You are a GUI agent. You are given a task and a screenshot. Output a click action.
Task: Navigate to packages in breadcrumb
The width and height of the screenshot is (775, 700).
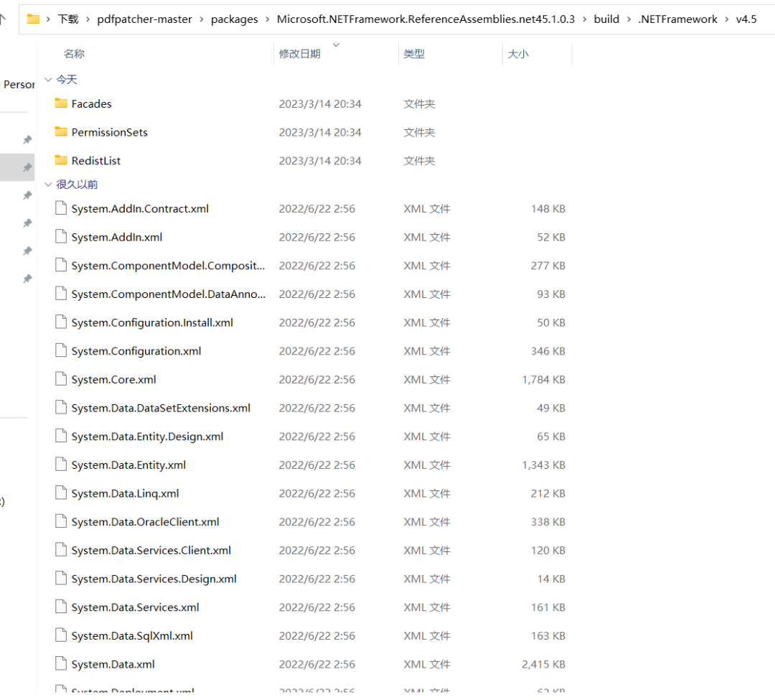(x=234, y=19)
